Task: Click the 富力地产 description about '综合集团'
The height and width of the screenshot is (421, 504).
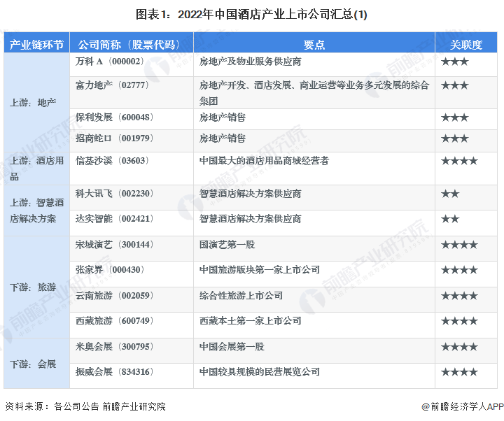Action: [x=314, y=93]
